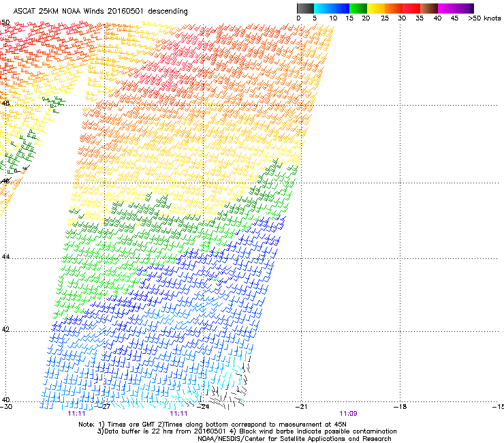
Task: Click the latitude label '44'
Action: 5,257
